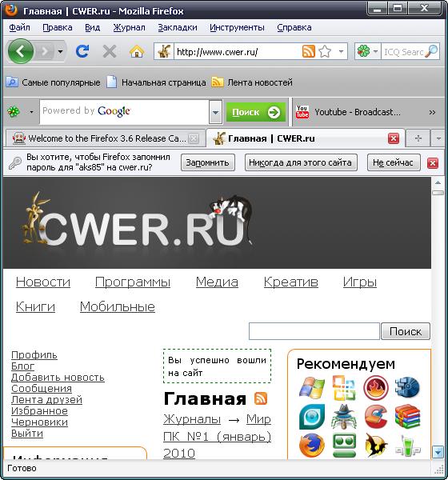Open the Файл menu
Viewport: 448px width, 480px height.
pos(19,27)
